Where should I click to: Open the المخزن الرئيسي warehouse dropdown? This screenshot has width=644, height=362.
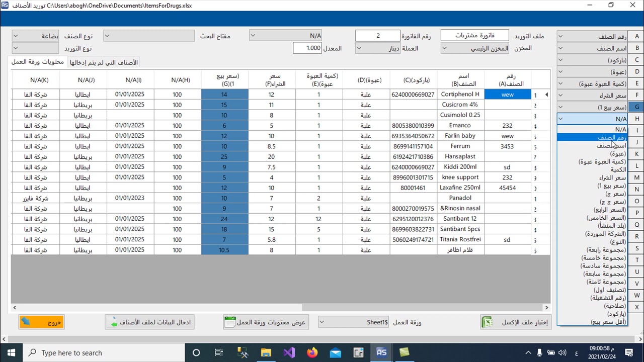(475, 48)
